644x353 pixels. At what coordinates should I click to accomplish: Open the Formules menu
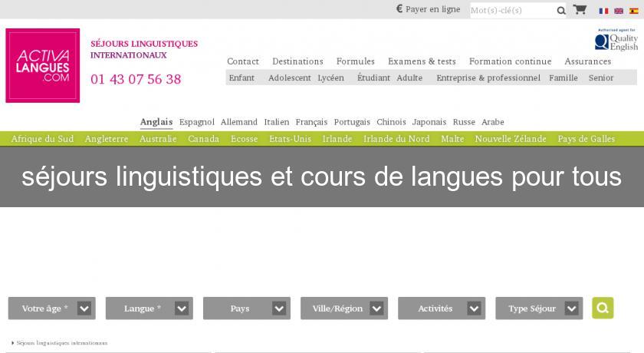pyautogui.click(x=355, y=61)
